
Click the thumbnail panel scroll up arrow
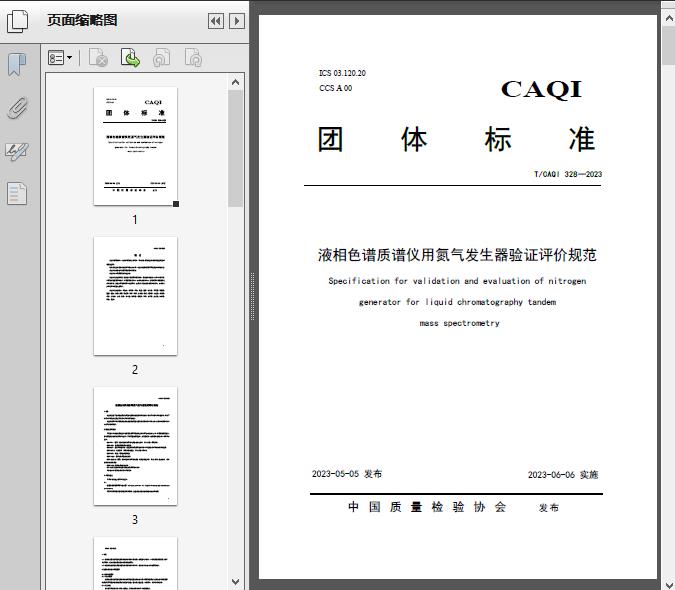pyautogui.click(x=235, y=82)
